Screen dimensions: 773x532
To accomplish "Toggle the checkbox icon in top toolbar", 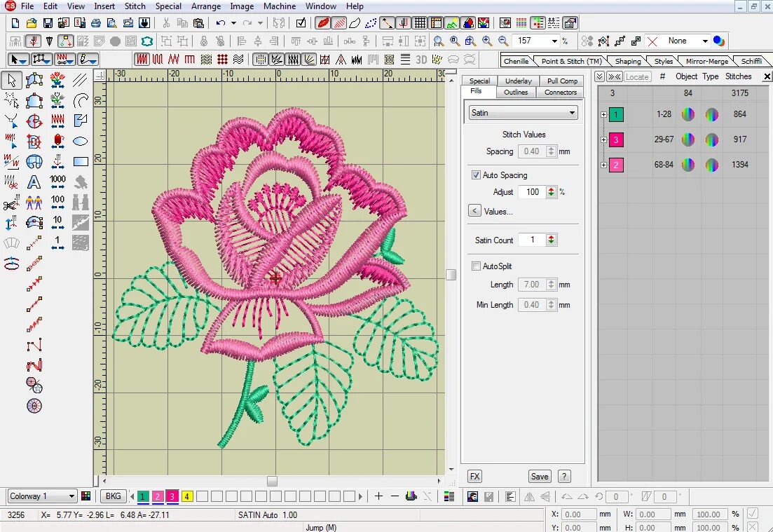I will [x=301, y=23].
